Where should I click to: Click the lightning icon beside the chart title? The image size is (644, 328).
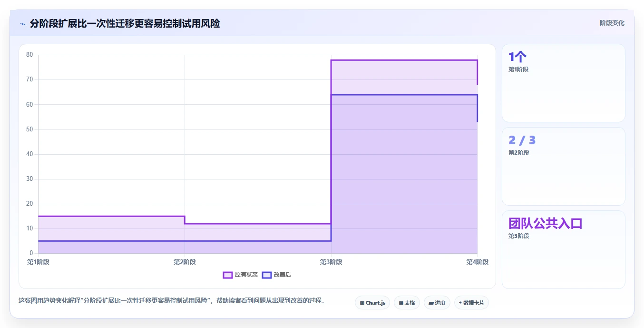tap(22, 24)
